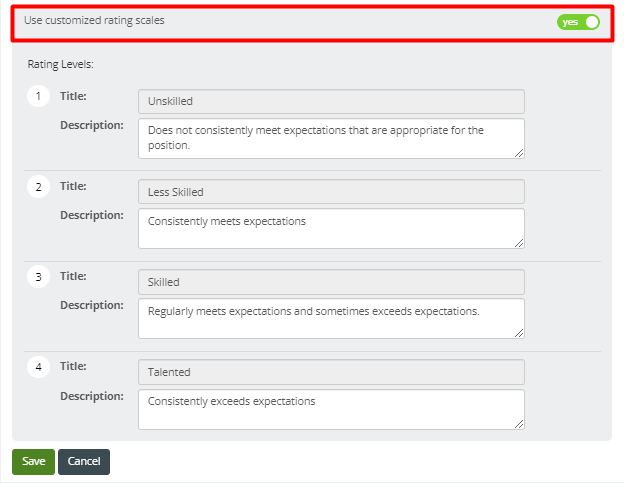The width and height of the screenshot is (624, 484).
Task: Click the Skilled title input
Action: click(x=331, y=282)
